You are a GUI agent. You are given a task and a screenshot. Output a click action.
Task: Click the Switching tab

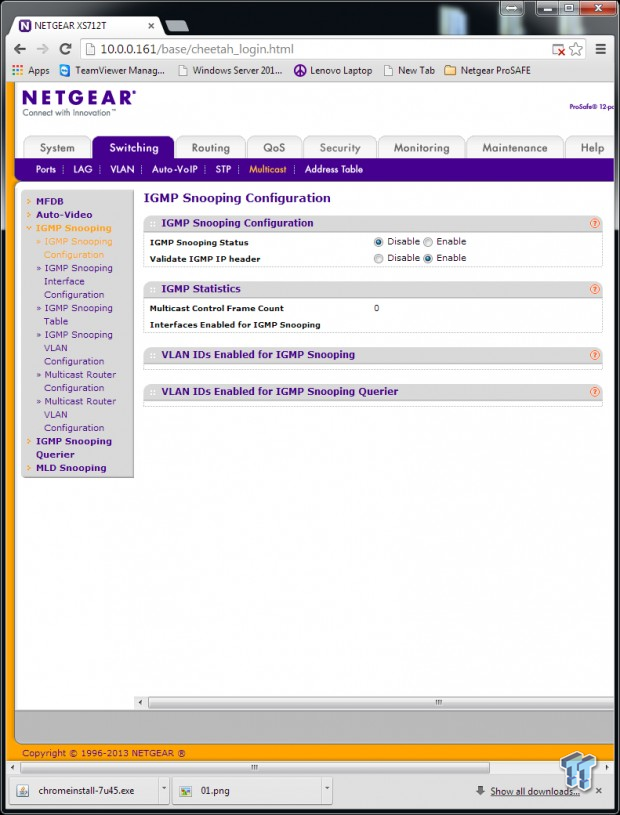click(x=134, y=148)
